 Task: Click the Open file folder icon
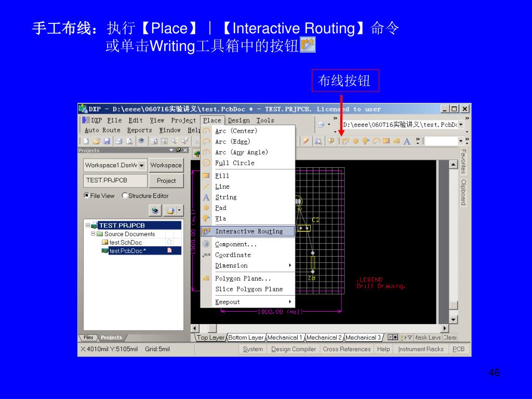[96, 141]
